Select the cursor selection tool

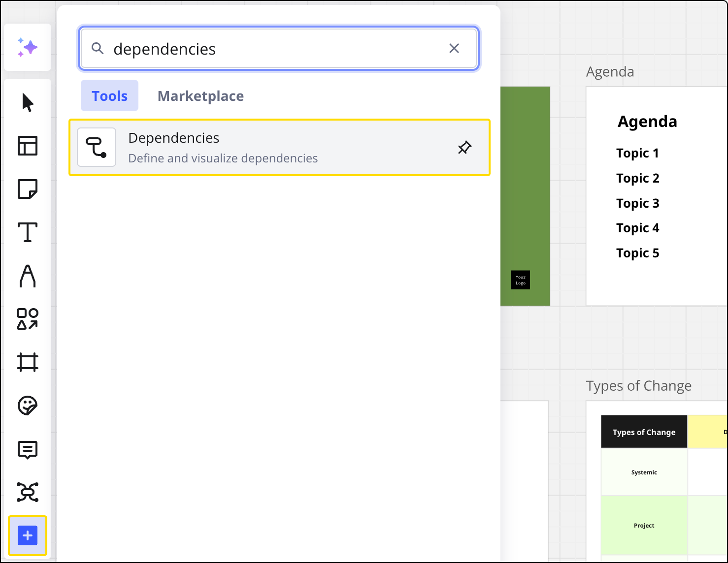tap(27, 102)
